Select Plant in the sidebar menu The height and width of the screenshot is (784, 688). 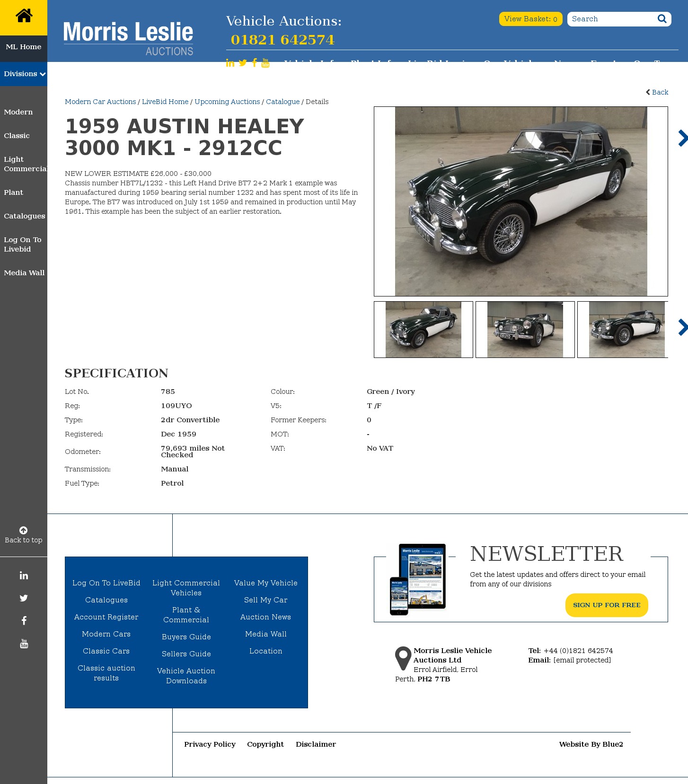pos(13,192)
